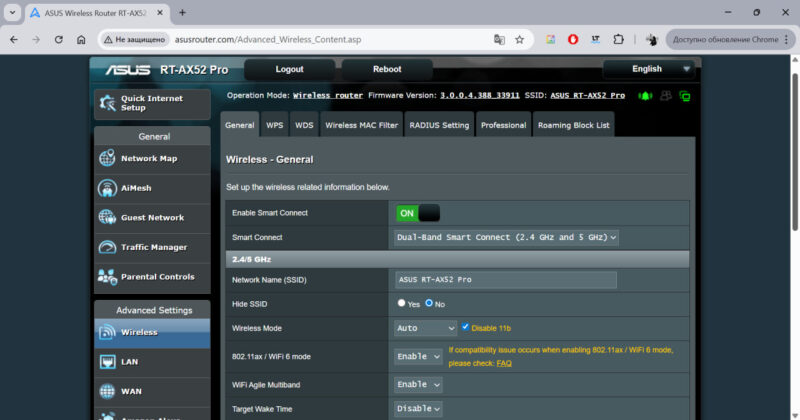Toggle Enable Smart Connect switch

[x=418, y=213]
